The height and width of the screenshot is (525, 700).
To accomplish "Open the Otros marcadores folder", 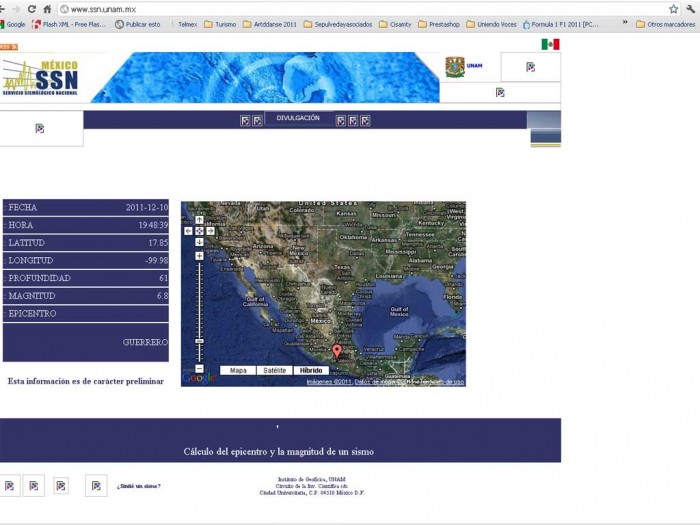I will click(x=666, y=25).
